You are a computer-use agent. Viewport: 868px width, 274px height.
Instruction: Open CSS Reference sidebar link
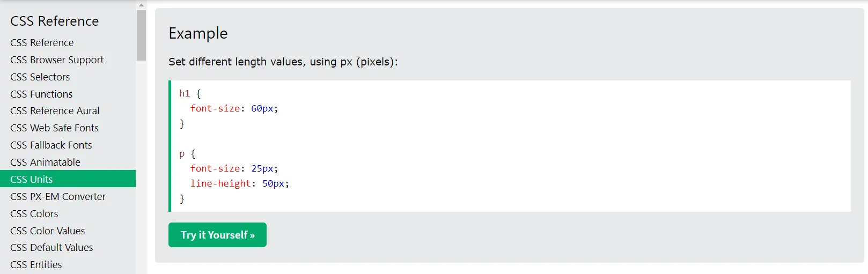tap(42, 43)
